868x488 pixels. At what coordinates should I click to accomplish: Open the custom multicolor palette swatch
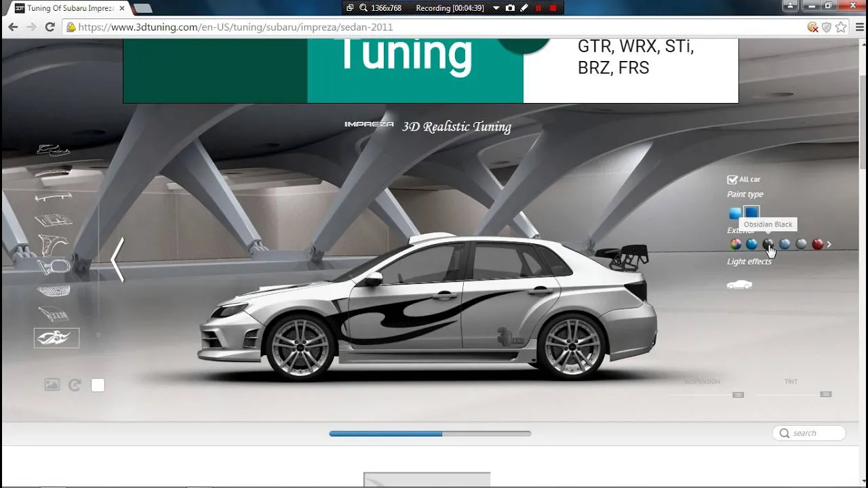pos(735,244)
